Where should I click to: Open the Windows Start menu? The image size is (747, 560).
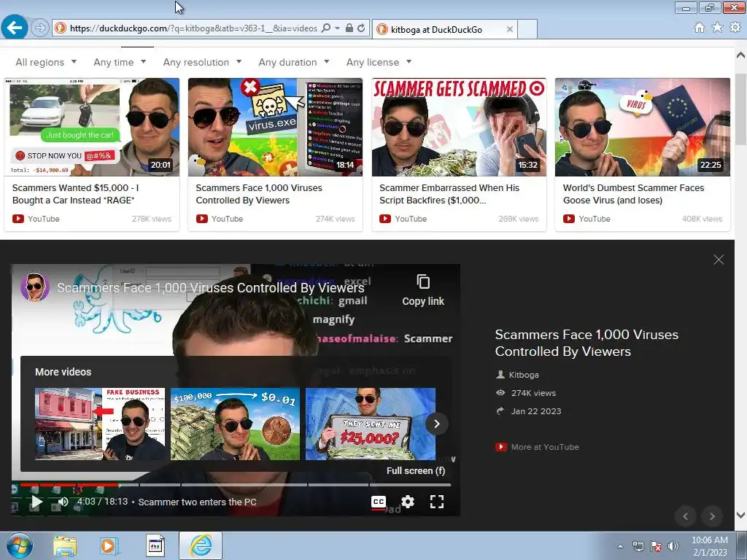(20, 545)
